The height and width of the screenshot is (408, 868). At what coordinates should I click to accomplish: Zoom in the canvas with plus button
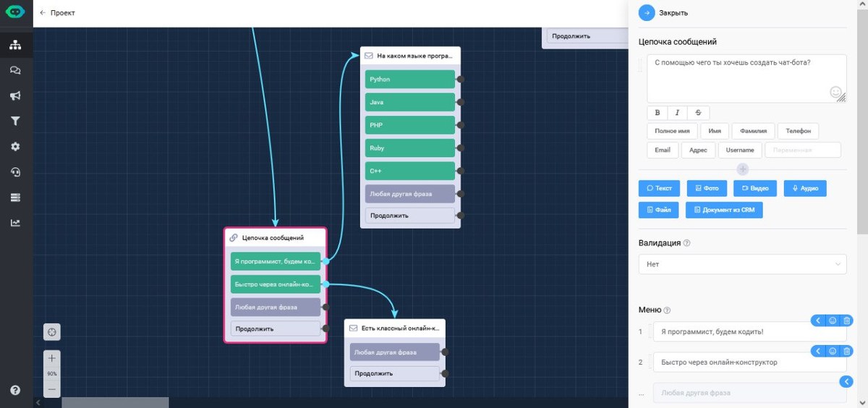pos(51,358)
